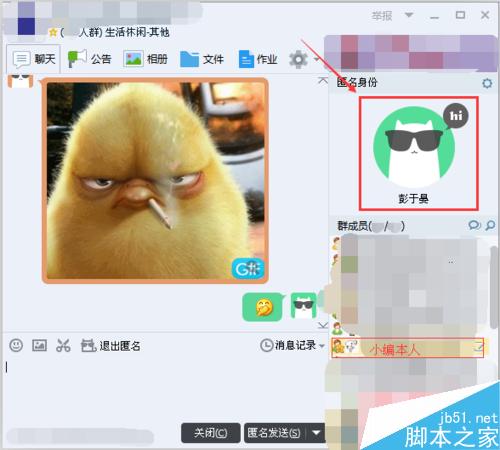Click the anonymous name 彭于晏
The width and height of the screenshot is (500, 450).
click(x=413, y=199)
